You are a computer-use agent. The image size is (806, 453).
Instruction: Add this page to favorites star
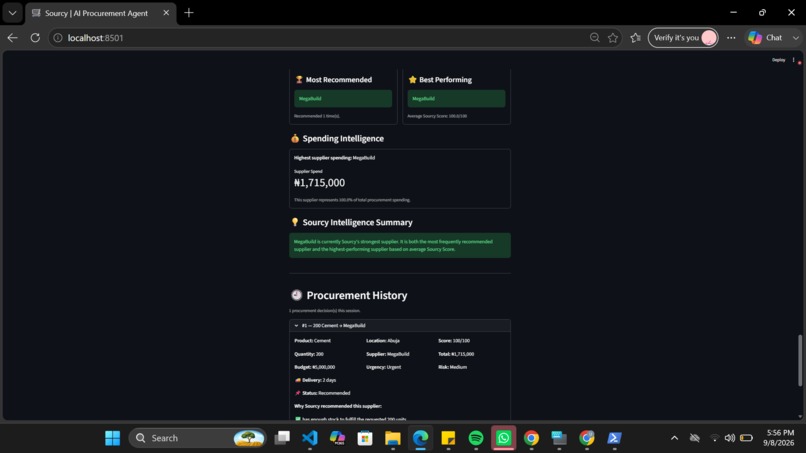[x=613, y=38]
